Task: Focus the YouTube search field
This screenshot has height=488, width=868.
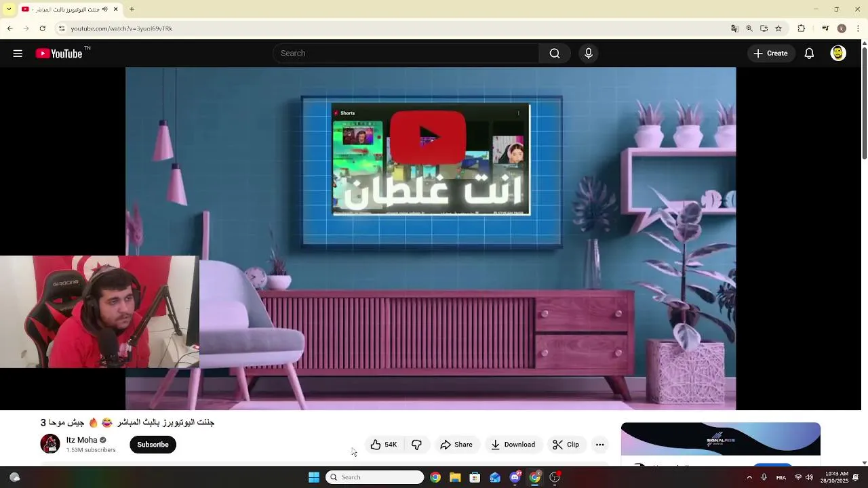Action: (406, 54)
